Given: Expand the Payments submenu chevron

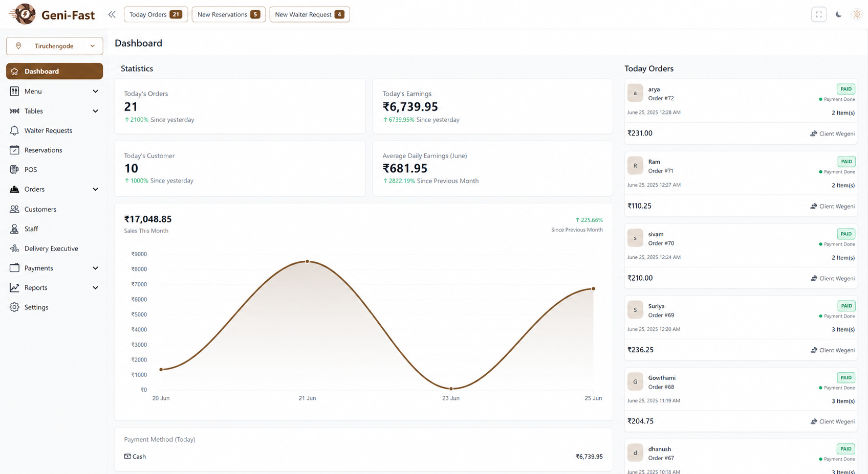Looking at the screenshot, I should coord(95,268).
